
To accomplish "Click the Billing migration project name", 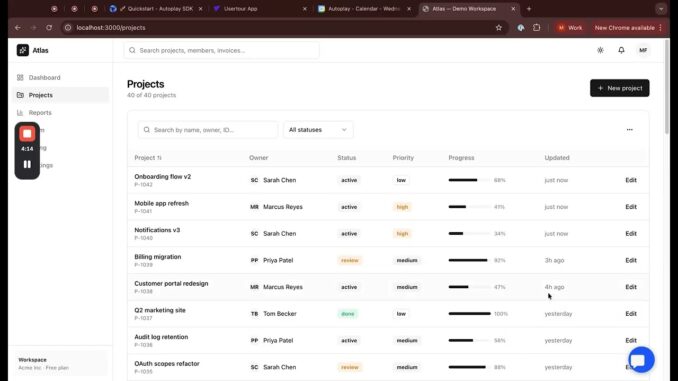I will click(x=157, y=257).
